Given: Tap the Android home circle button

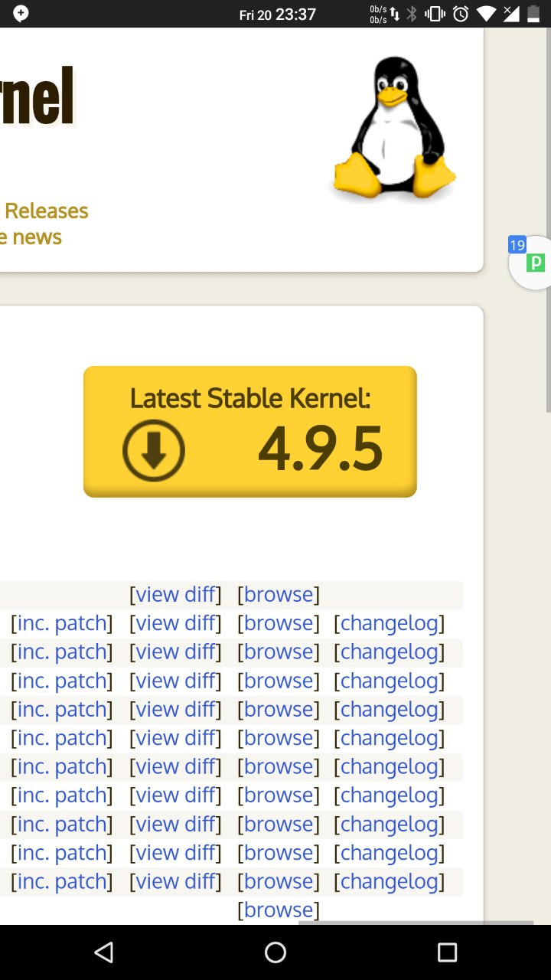Looking at the screenshot, I should coord(275,952).
